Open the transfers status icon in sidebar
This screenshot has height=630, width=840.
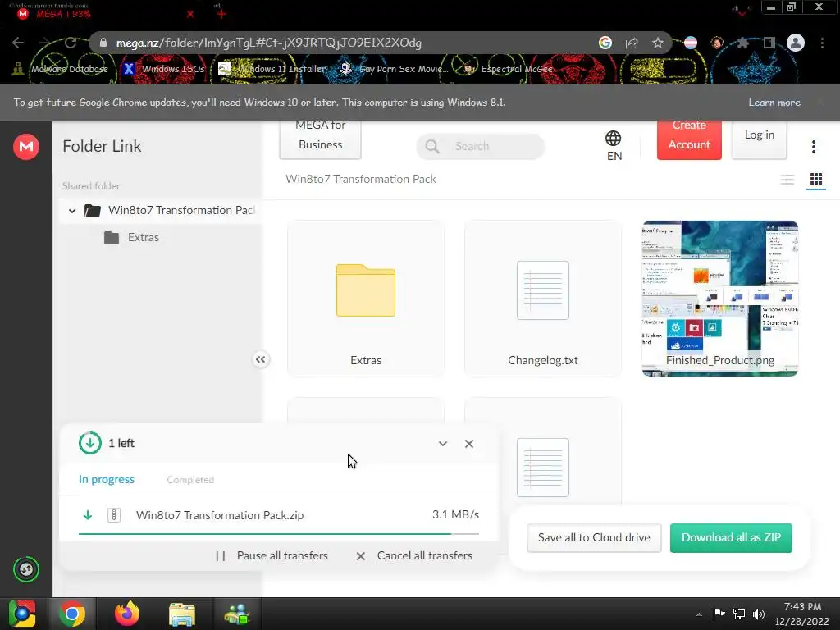25,569
